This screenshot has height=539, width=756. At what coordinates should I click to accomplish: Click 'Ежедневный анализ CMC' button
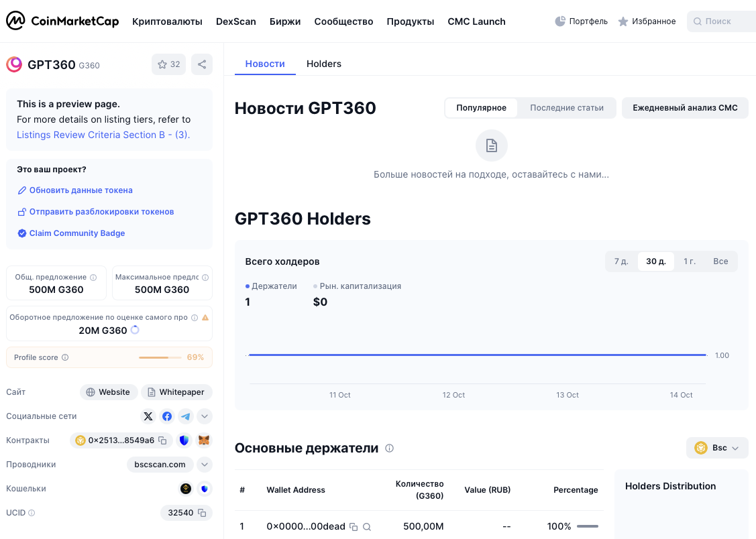click(685, 108)
